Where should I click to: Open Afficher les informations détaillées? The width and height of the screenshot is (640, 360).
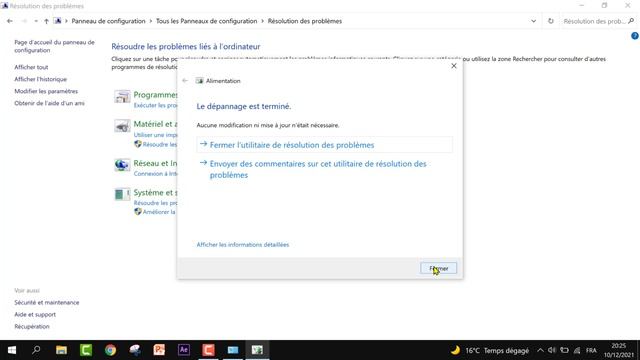[243, 244]
